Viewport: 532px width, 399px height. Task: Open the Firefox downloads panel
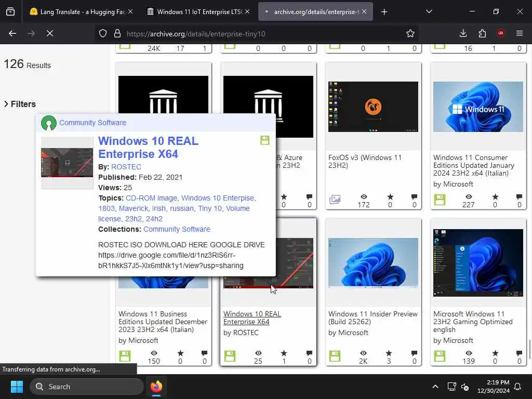coord(463,33)
